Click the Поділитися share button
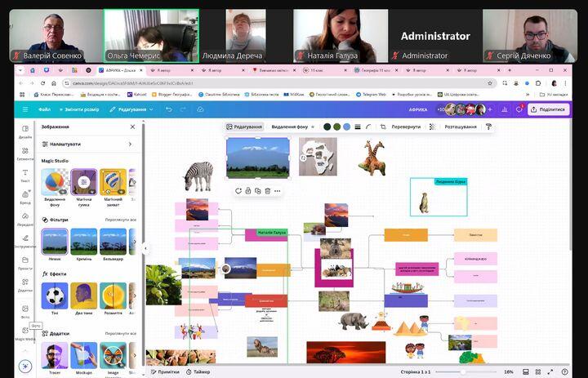 click(548, 109)
